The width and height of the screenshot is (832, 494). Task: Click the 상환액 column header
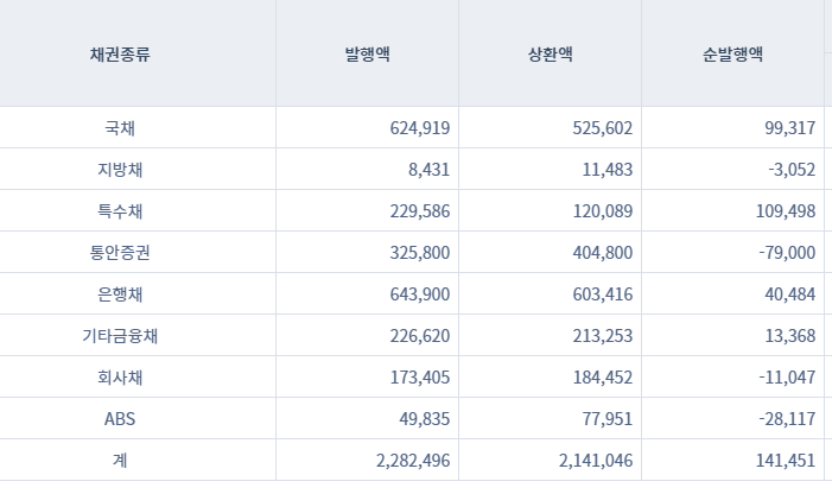point(550,54)
